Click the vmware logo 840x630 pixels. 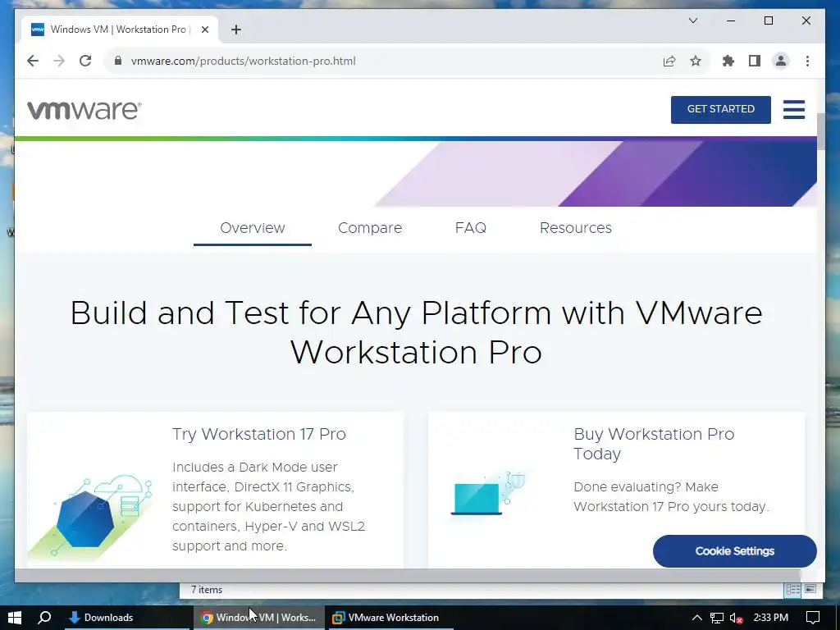84,110
